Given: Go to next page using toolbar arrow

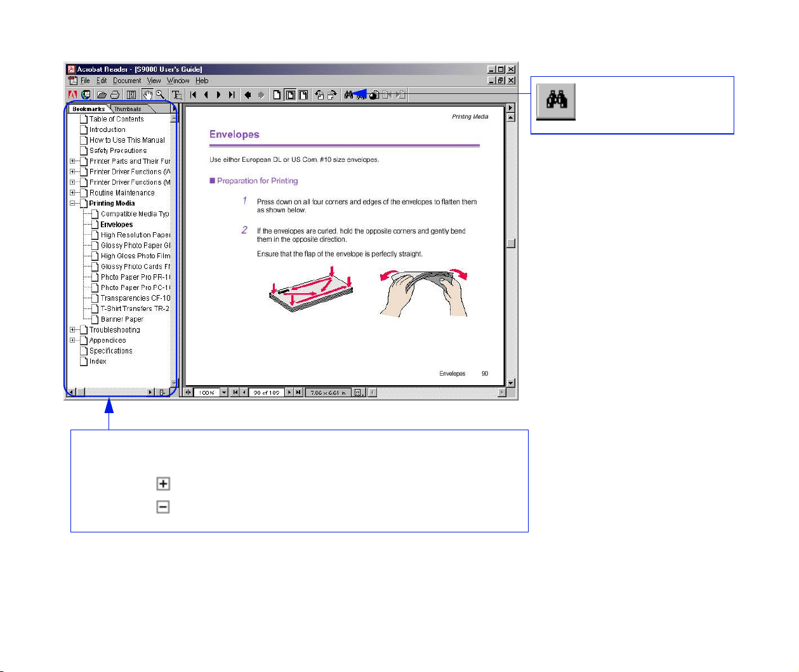Looking at the screenshot, I should (x=218, y=95).
